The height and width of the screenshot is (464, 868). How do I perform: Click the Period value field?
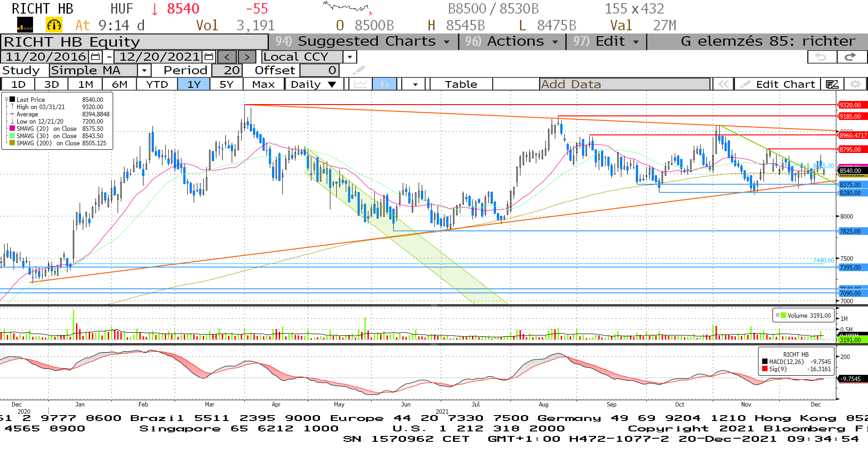click(x=227, y=70)
